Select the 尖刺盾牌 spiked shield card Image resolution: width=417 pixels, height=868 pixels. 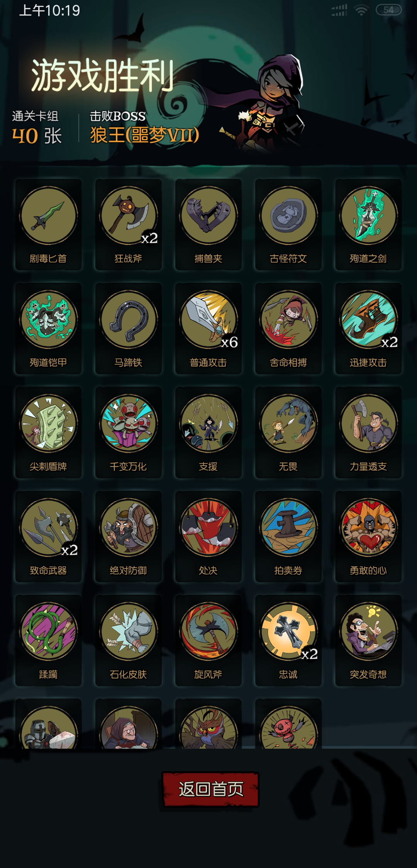click(x=48, y=432)
